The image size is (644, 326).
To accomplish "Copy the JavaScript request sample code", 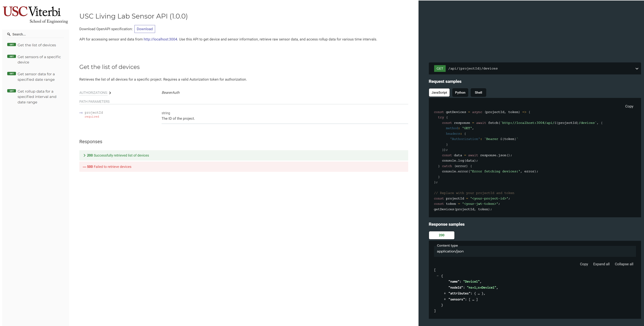I will coord(629,106).
